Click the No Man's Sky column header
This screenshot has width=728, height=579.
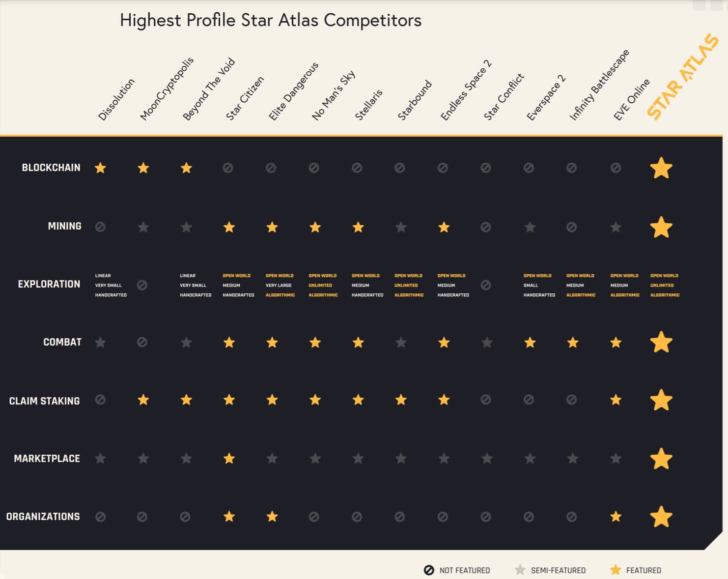[333, 96]
